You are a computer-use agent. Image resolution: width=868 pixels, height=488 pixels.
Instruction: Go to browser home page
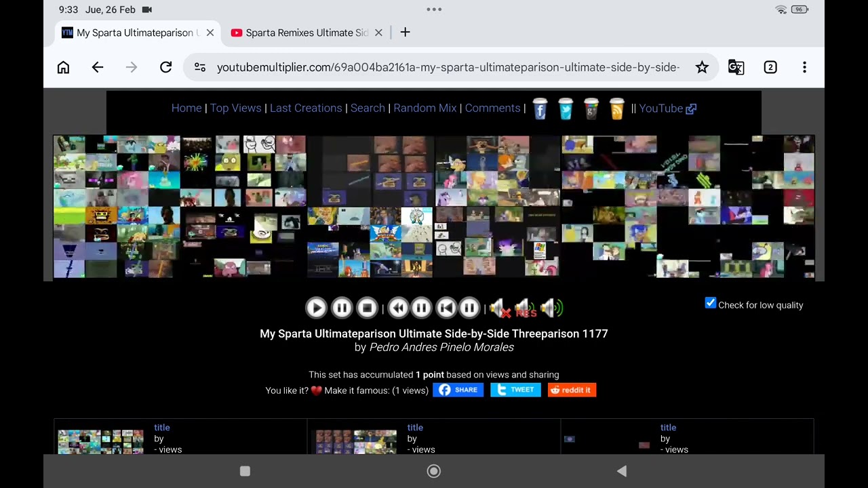pyautogui.click(x=63, y=67)
